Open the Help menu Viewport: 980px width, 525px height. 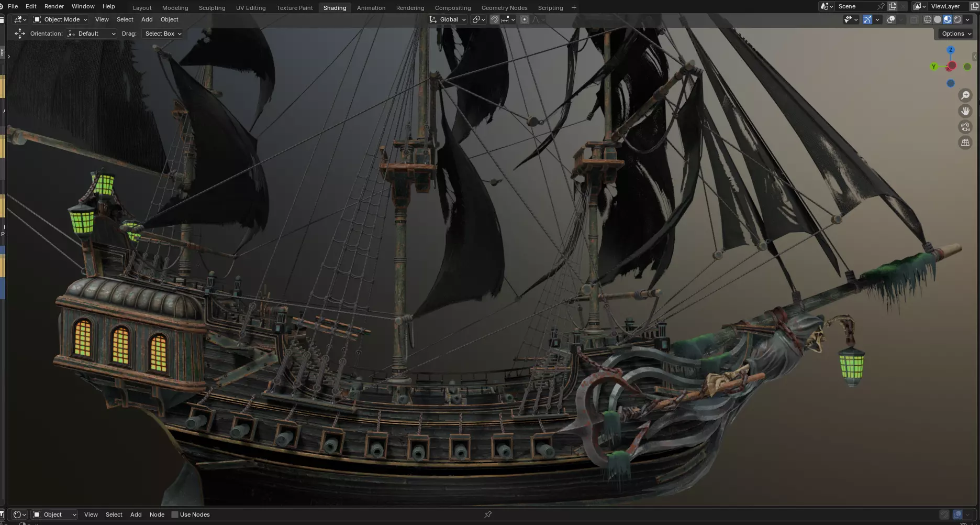[x=108, y=6]
